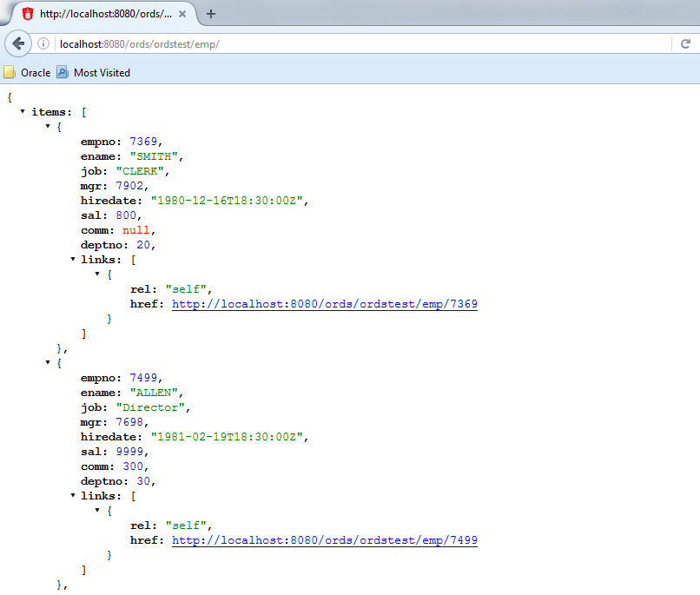Collapse the links array under ALLEN
Screen dimensions: 700x595
click(73, 495)
